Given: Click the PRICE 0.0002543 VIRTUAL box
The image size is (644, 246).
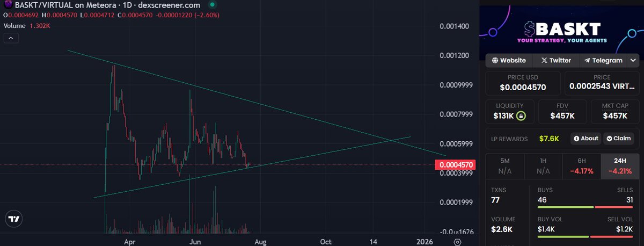Looking at the screenshot, I should 602,83.
